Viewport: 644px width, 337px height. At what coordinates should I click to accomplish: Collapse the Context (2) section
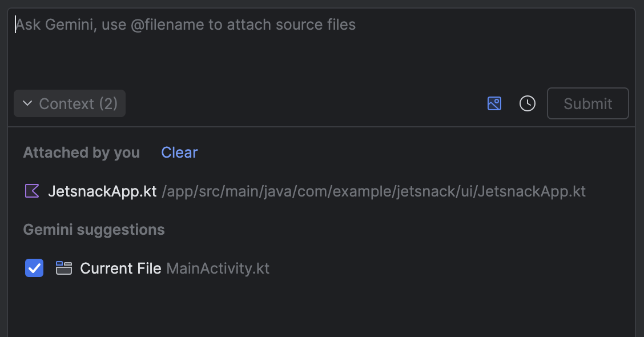[69, 103]
